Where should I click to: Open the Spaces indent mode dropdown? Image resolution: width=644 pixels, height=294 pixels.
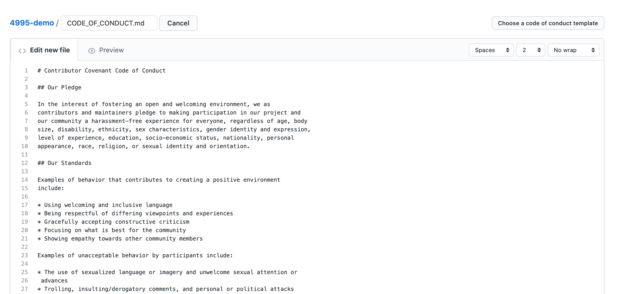click(491, 50)
